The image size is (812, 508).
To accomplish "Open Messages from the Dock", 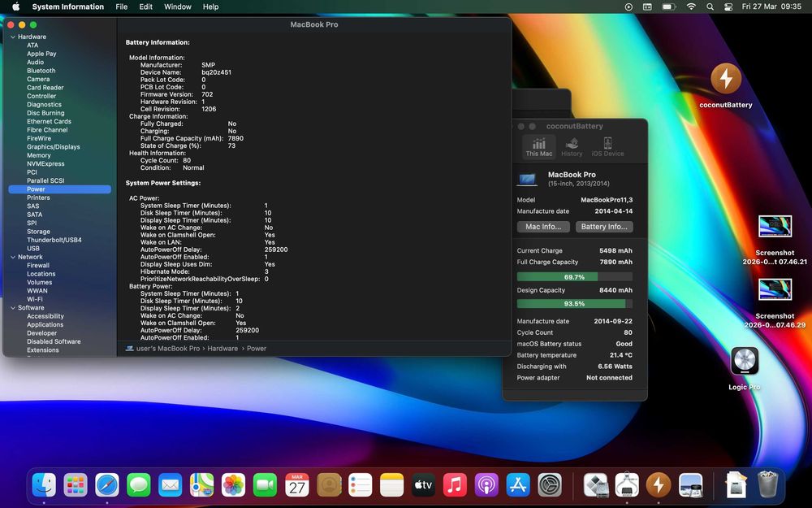I will click(139, 485).
